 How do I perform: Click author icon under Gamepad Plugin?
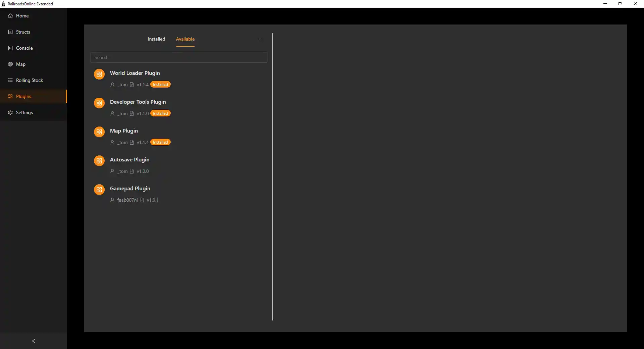(112, 200)
